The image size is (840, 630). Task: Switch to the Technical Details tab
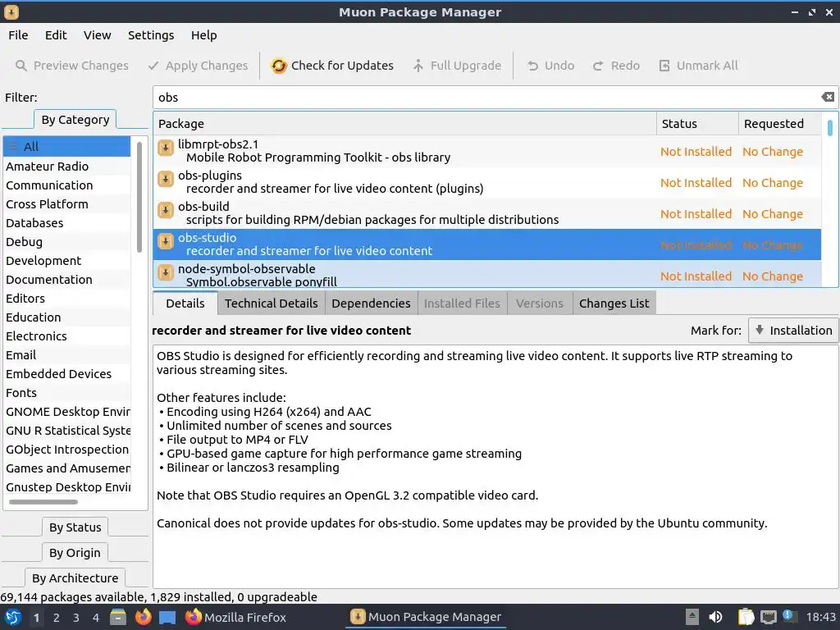click(271, 304)
